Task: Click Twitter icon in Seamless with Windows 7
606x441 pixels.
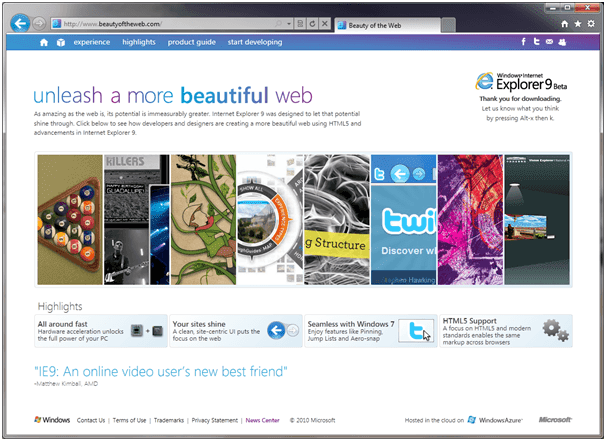Action: click(416, 331)
